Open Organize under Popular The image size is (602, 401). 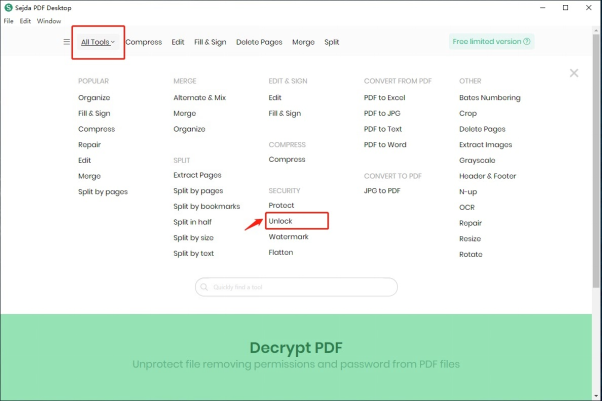click(94, 98)
